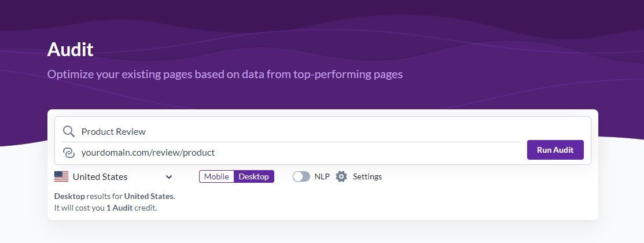Screen dimensions: 644x243
Task: Click the magnifying glass search icon
Action: click(69, 131)
